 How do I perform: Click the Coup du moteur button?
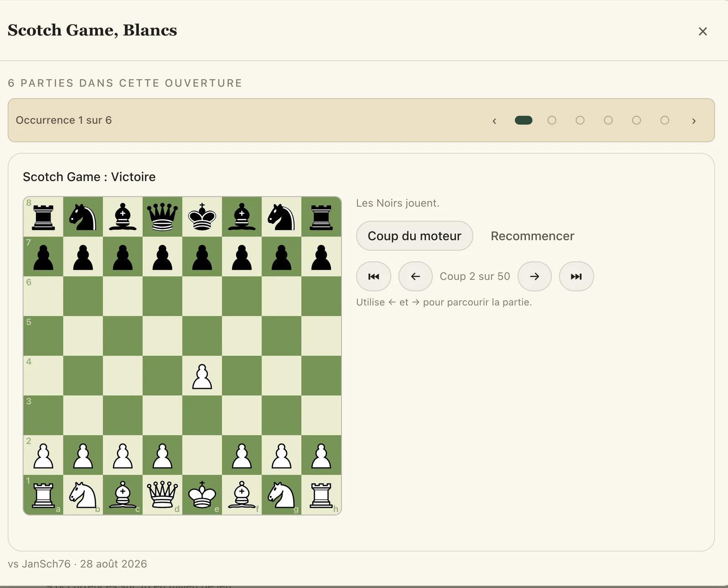coord(415,236)
